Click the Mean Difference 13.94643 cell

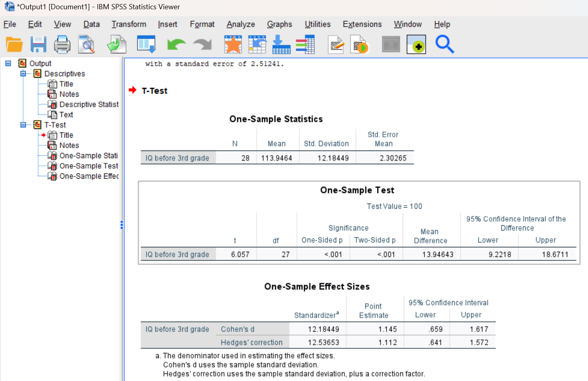pos(438,255)
